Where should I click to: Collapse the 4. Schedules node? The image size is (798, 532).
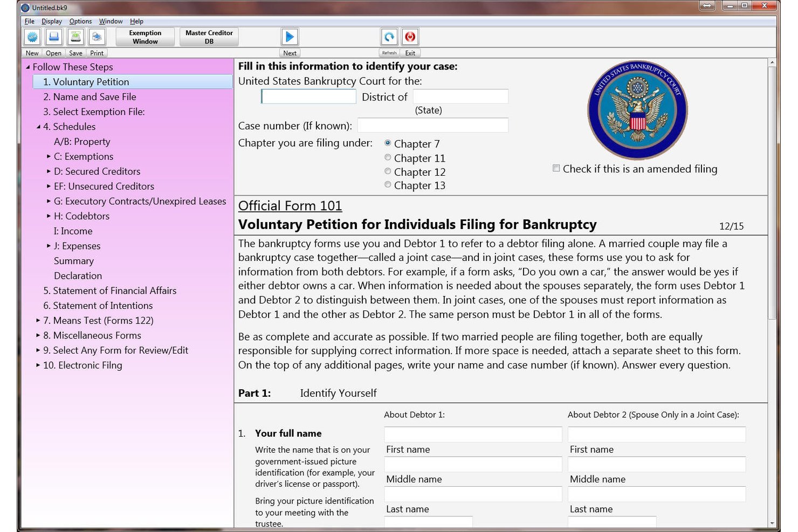(x=38, y=127)
